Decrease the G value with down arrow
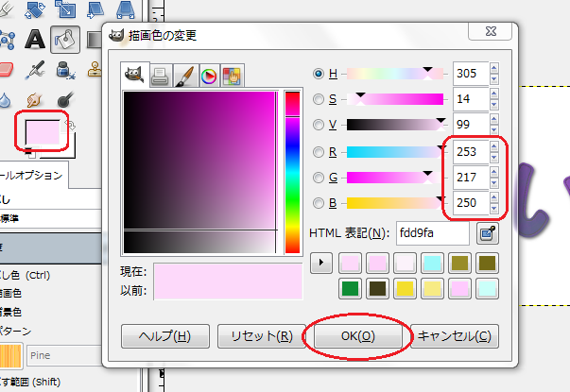Screen dimensions: 570x392 point(493,182)
